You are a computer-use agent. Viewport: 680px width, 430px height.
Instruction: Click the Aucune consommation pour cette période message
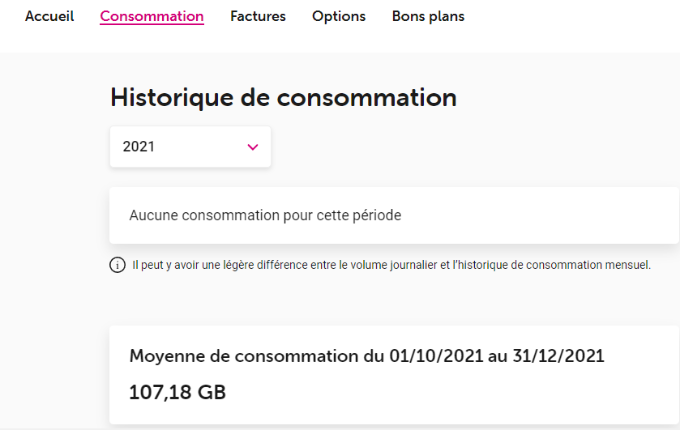[265, 215]
